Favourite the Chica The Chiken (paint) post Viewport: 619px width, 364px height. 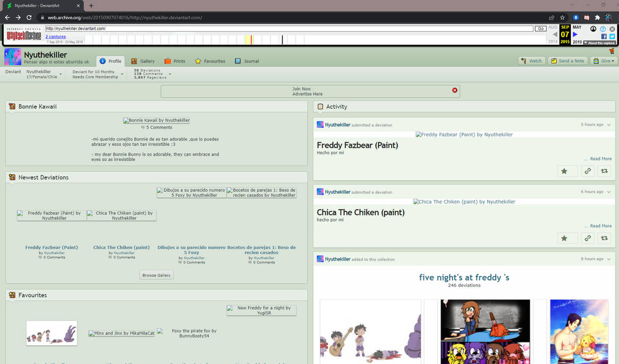tap(567, 238)
